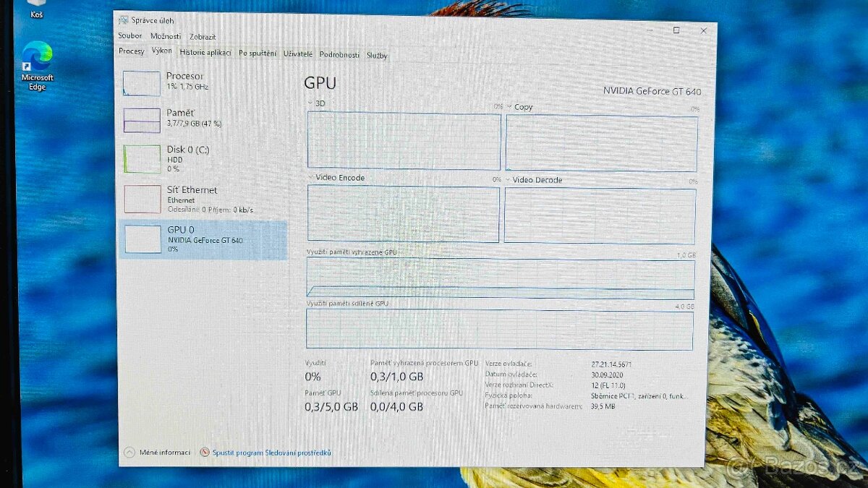Open the Zobrazit menu
The width and height of the screenshot is (868, 488).
pos(203,37)
